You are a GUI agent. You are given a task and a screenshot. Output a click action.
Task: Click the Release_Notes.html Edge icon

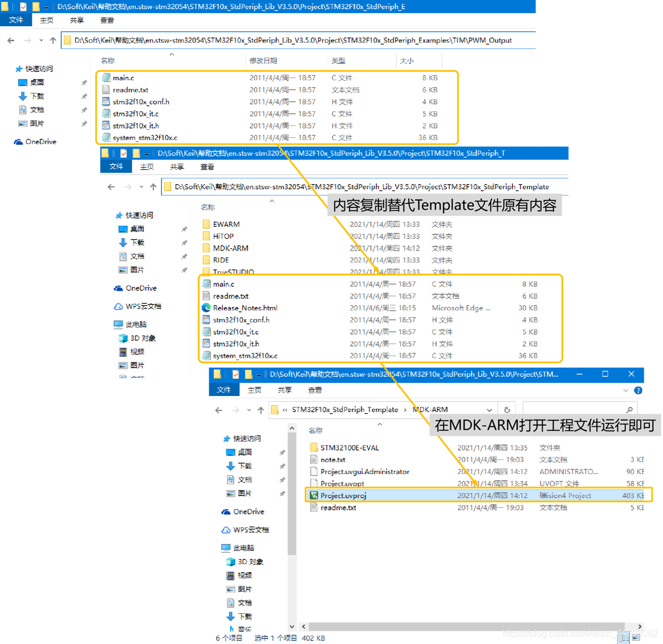[206, 308]
